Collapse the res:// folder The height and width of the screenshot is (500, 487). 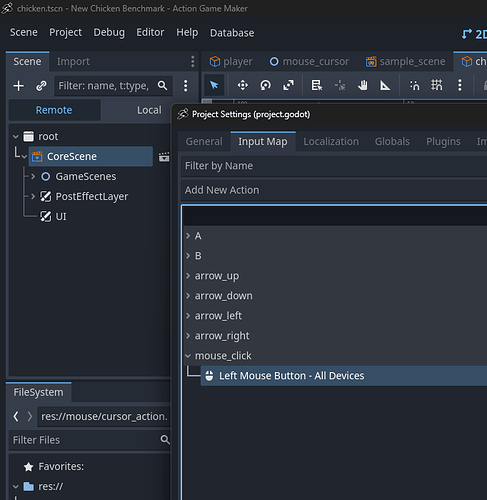click(x=16, y=487)
